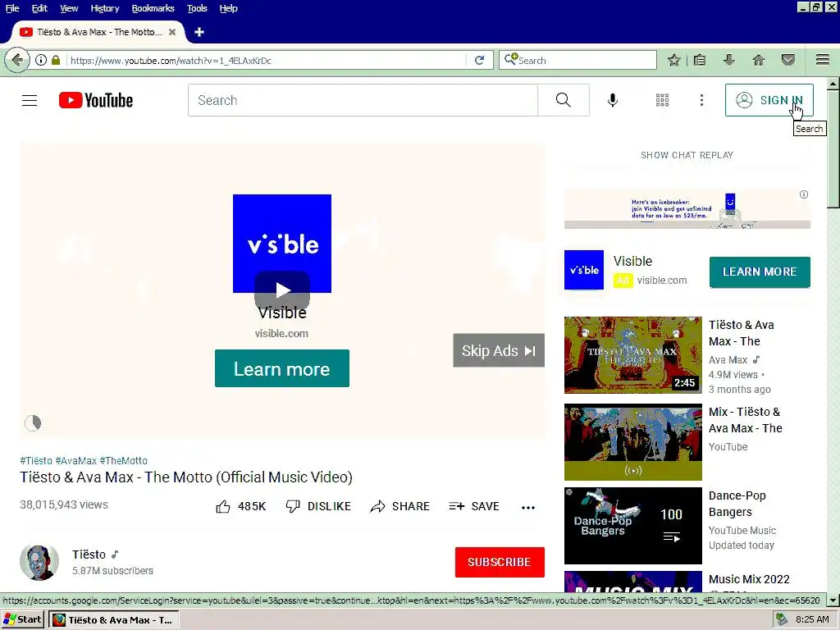Click the Pocket save icon

[788, 60]
